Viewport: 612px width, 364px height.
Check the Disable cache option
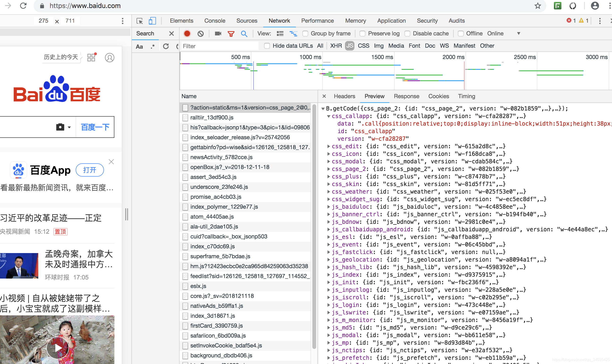pyautogui.click(x=408, y=33)
